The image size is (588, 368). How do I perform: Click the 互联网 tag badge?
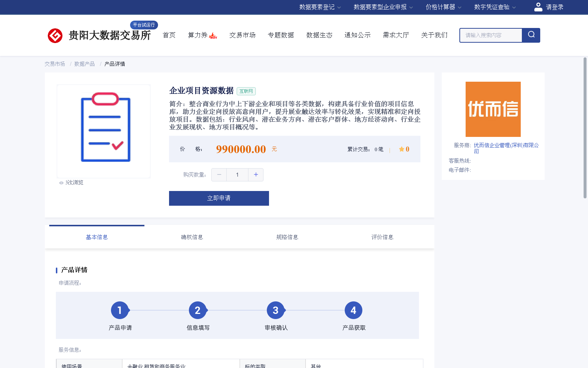coord(246,91)
